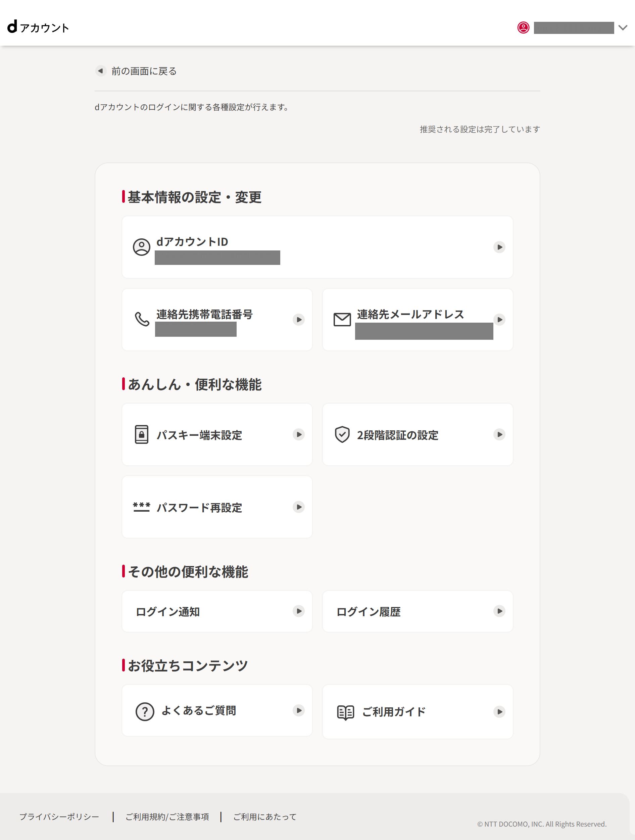Open dアカウントID details via its arrow

point(500,247)
